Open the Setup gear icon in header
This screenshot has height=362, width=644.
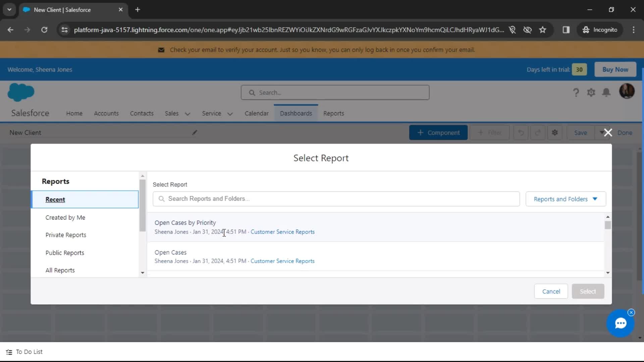click(x=591, y=93)
